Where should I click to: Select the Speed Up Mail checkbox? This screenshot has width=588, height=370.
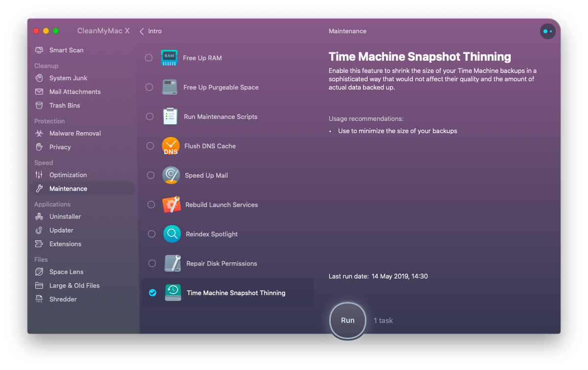pyautogui.click(x=151, y=175)
